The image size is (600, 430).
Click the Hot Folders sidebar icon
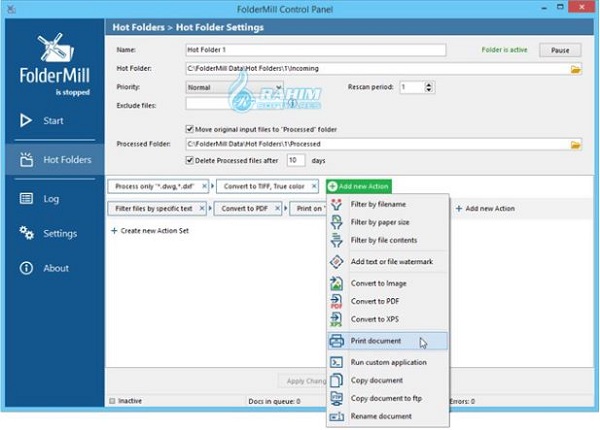[26, 160]
